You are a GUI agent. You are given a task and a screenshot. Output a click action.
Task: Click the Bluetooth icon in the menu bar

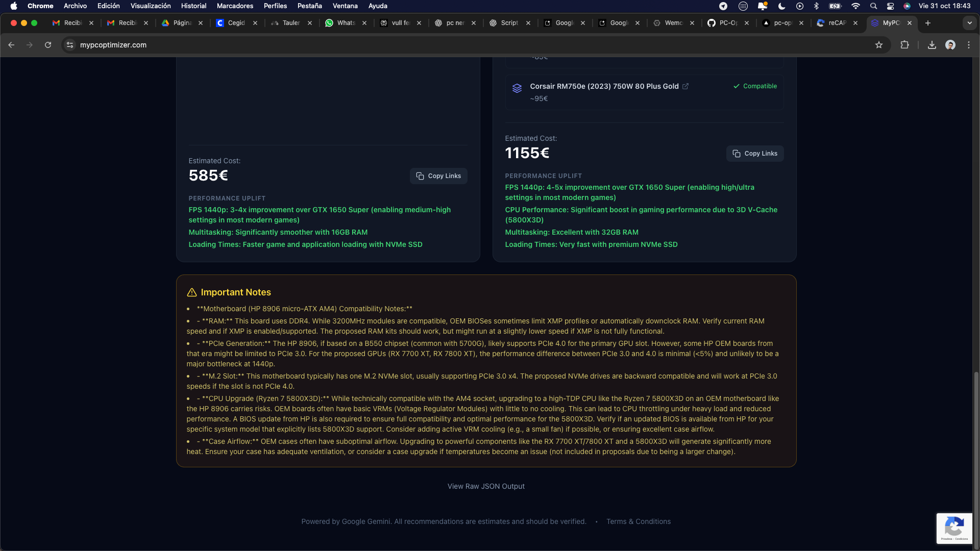816,6
